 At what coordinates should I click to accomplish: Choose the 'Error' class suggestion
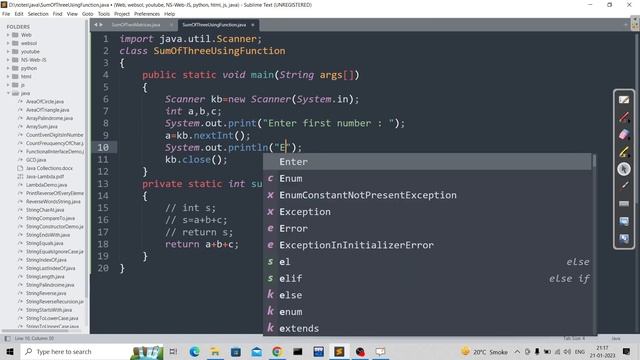point(427,229)
